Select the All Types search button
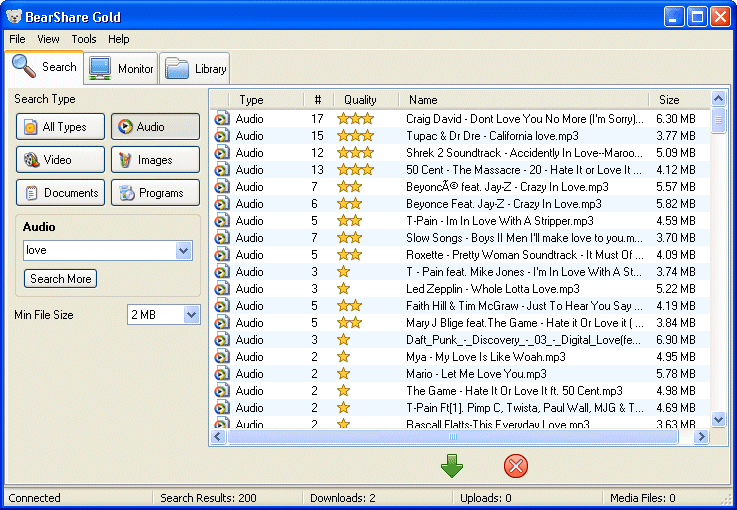The image size is (737, 510). pos(60,126)
